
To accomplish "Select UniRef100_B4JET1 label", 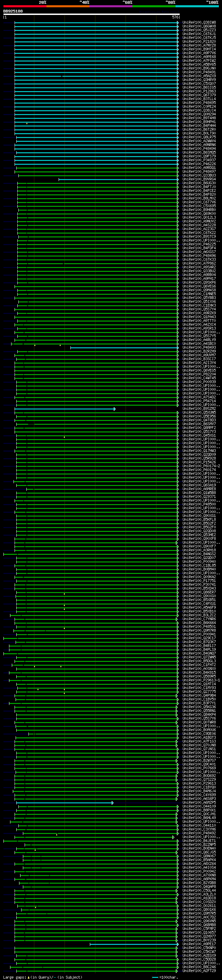I will pyautogui.click(x=199, y=841).
